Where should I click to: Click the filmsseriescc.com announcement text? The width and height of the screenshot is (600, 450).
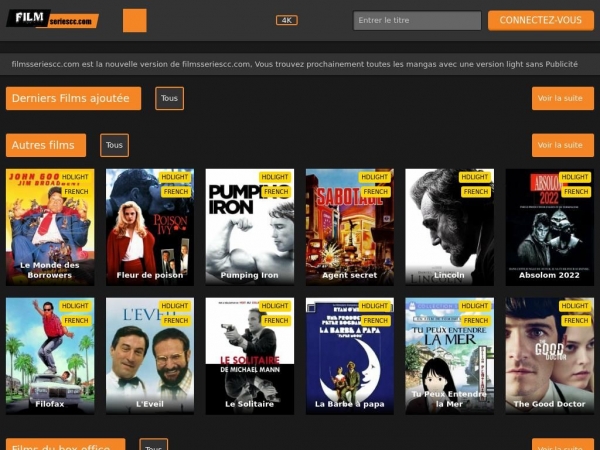tap(295, 64)
